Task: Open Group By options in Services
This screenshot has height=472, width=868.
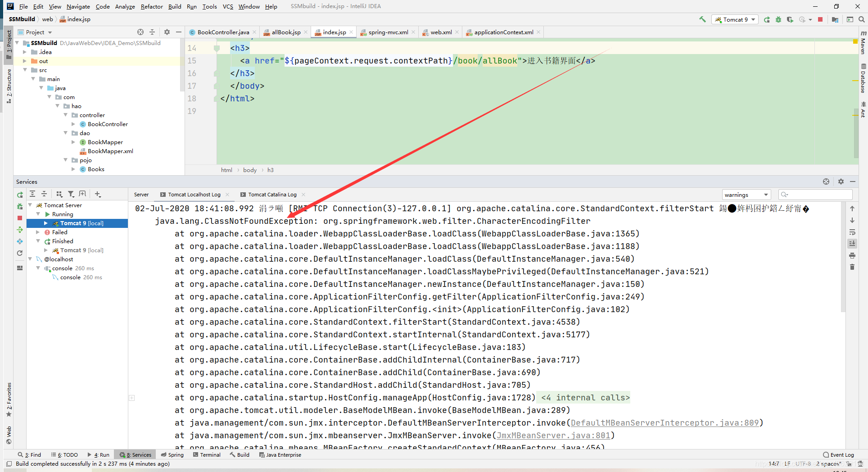Action: [59, 194]
